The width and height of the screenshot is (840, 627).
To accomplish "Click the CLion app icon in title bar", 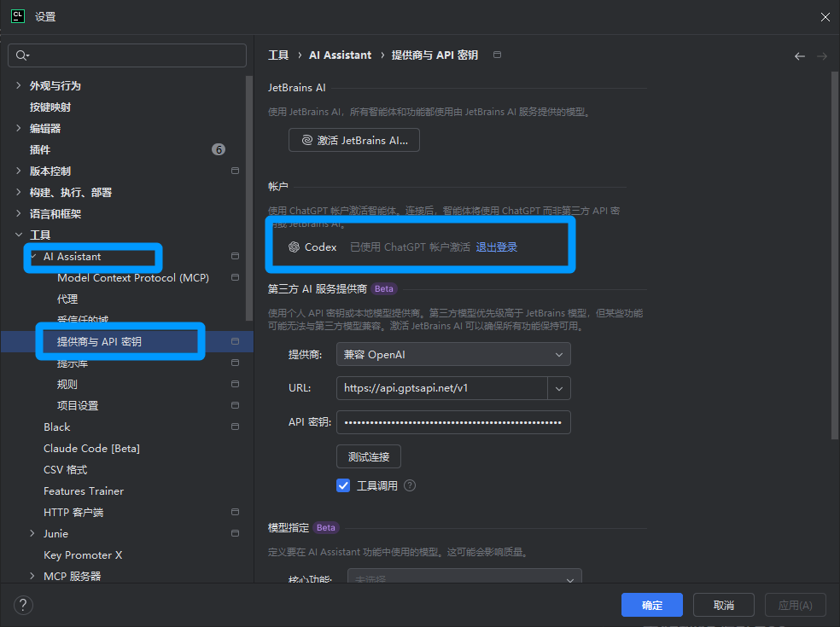I will (18, 16).
